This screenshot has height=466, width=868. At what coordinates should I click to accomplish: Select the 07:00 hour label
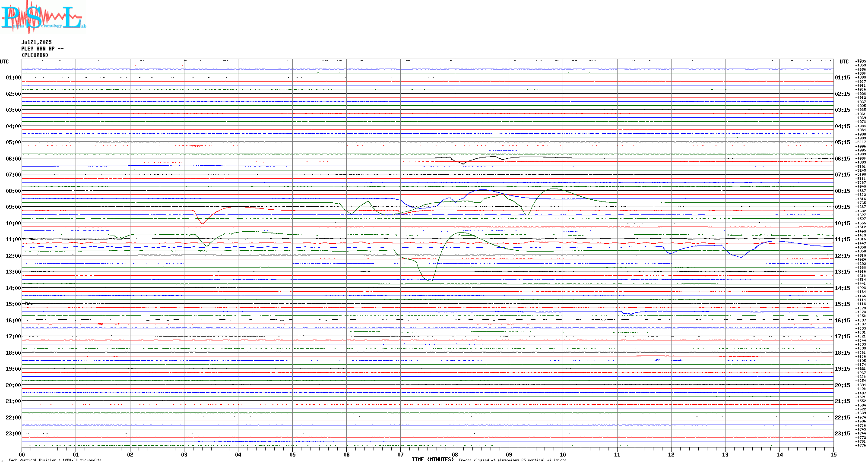tap(13, 175)
